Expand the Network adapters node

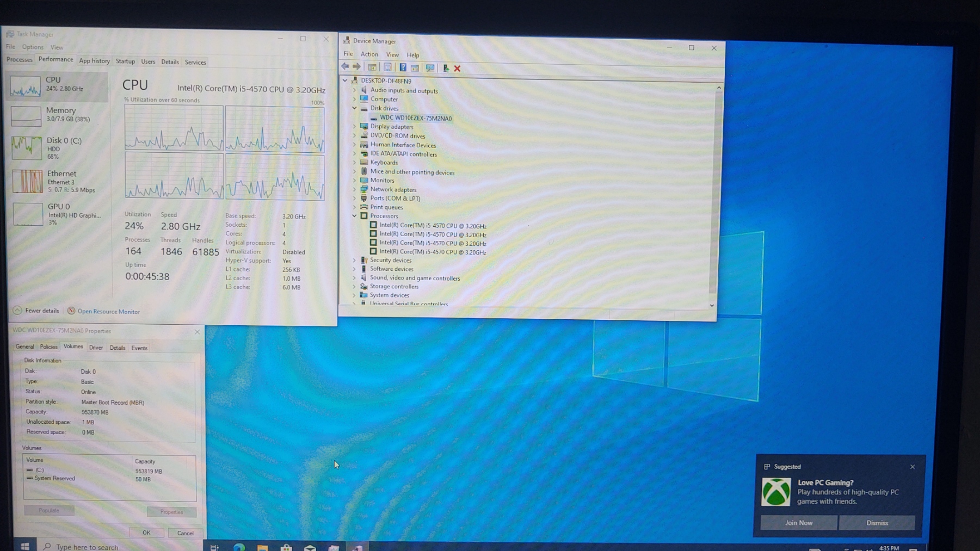click(x=355, y=189)
